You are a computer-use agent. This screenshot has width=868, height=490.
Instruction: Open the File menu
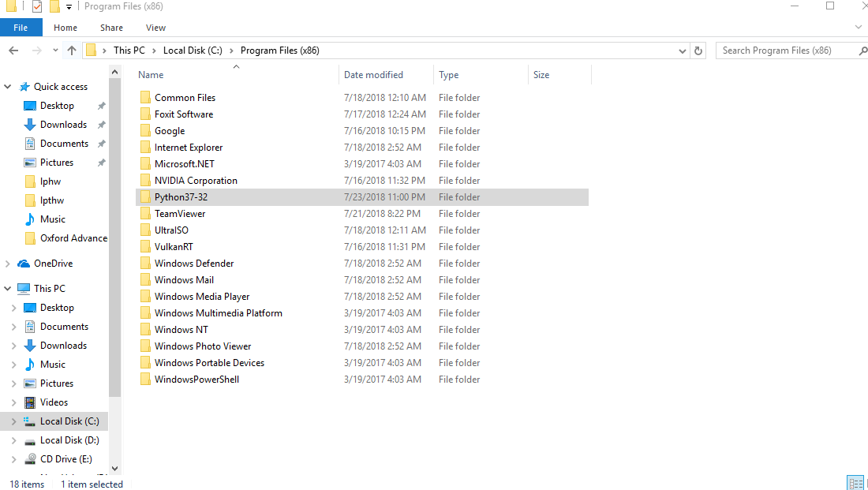coord(21,28)
